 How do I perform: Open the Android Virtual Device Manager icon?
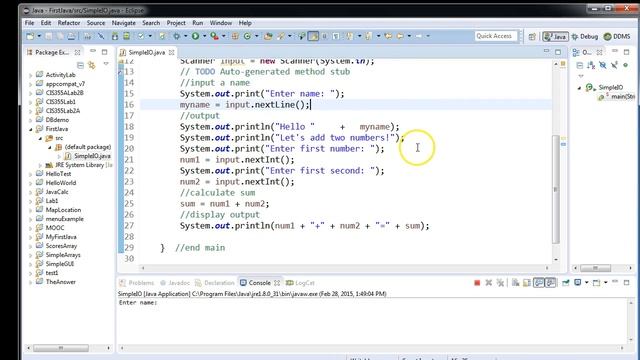point(127,36)
